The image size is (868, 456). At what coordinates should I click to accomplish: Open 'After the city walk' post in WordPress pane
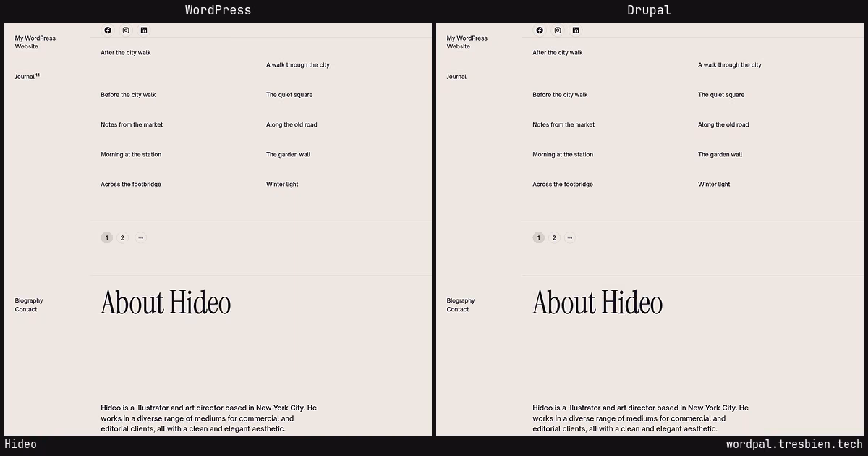[x=126, y=52]
